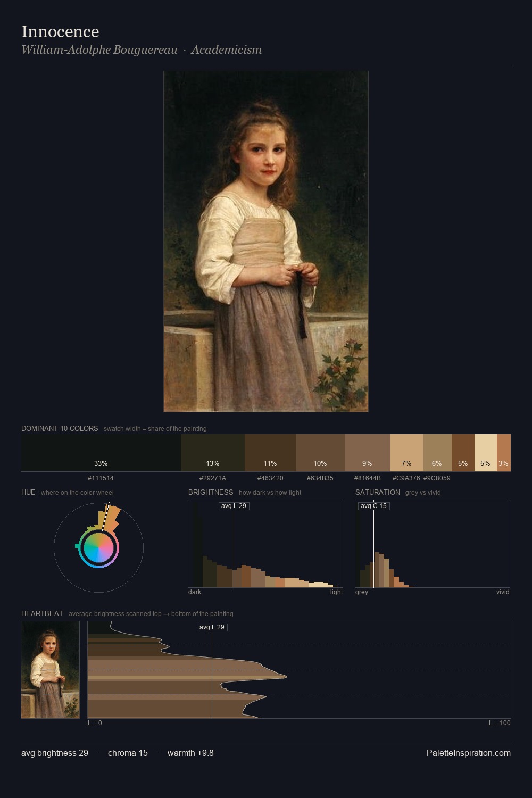Choose the 10% swatch #634B35
This screenshot has width=532, height=798.
320,453
